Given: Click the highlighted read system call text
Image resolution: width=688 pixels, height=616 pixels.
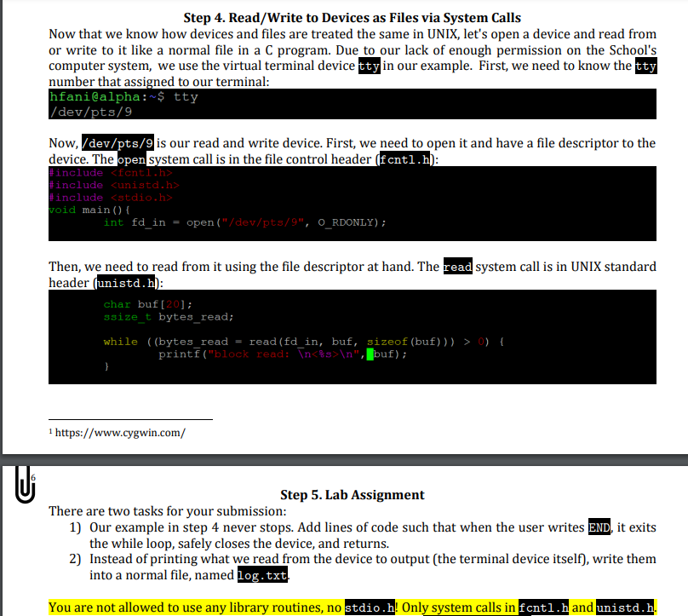Looking at the screenshot, I should (458, 266).
